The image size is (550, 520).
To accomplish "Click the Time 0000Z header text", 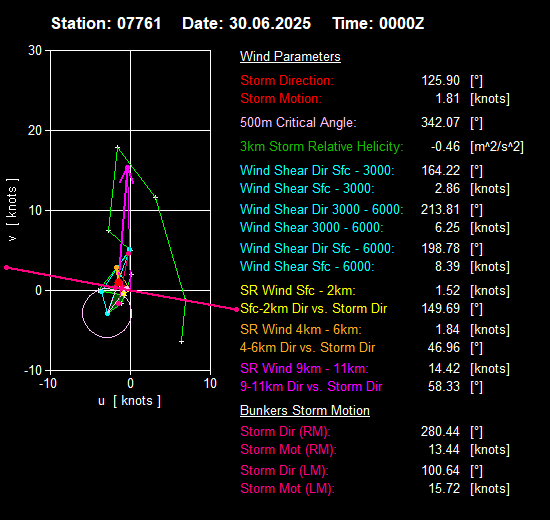I will tap(378, 24).
